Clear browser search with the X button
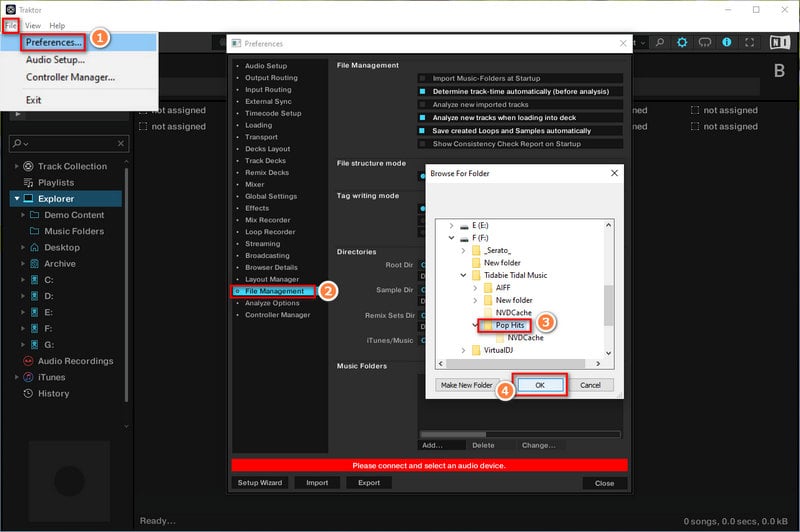 (x=121, y=144)
